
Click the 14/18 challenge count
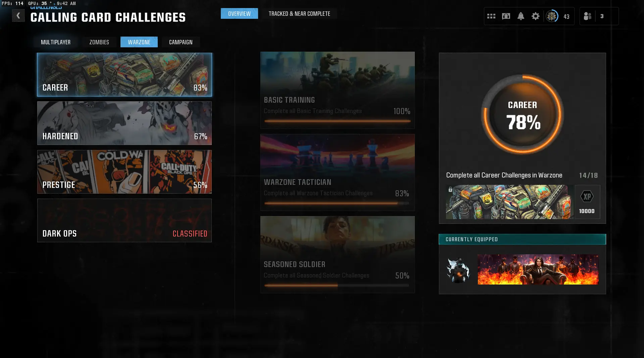[x=589, y=175]
